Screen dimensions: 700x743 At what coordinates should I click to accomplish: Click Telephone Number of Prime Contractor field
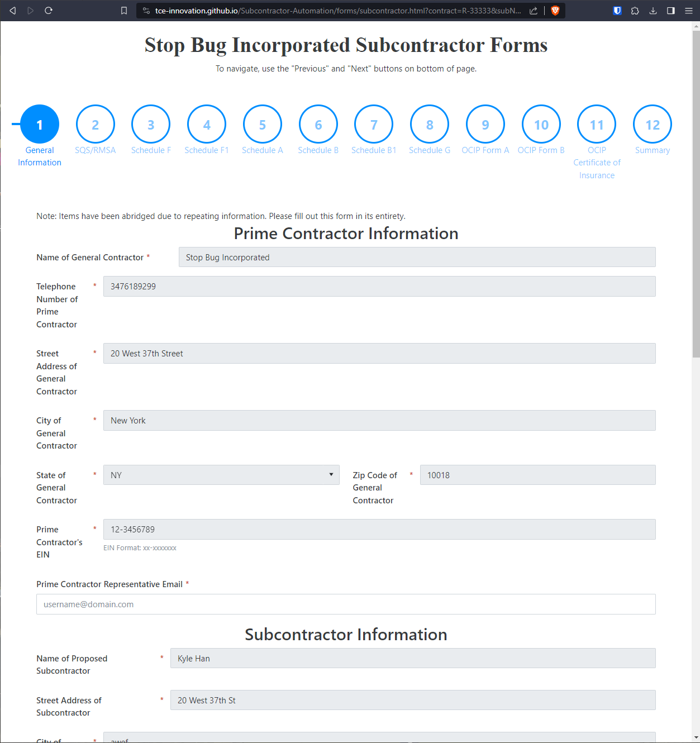(x=379, y=286)
